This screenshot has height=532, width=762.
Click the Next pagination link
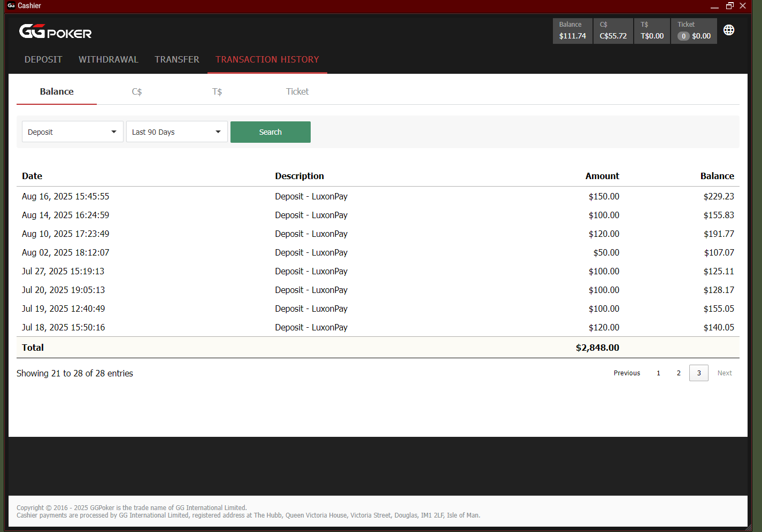725,373
